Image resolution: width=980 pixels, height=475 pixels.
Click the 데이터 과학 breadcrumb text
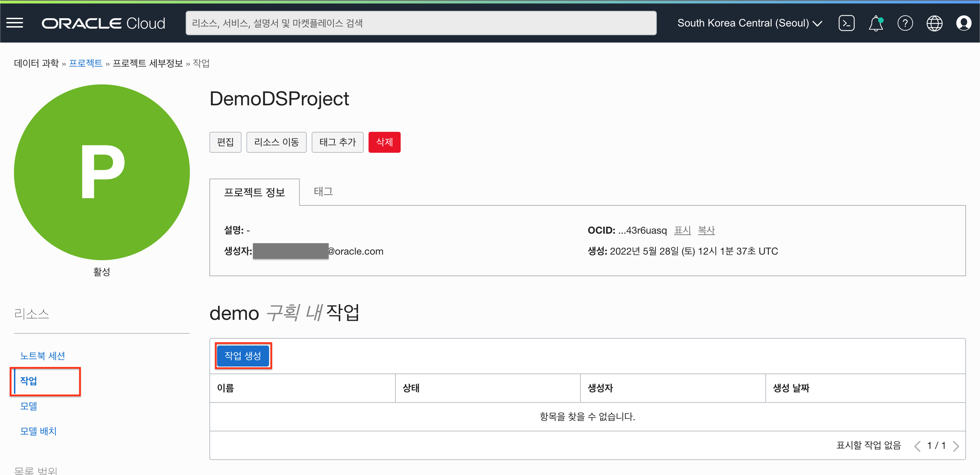[37, 63]
